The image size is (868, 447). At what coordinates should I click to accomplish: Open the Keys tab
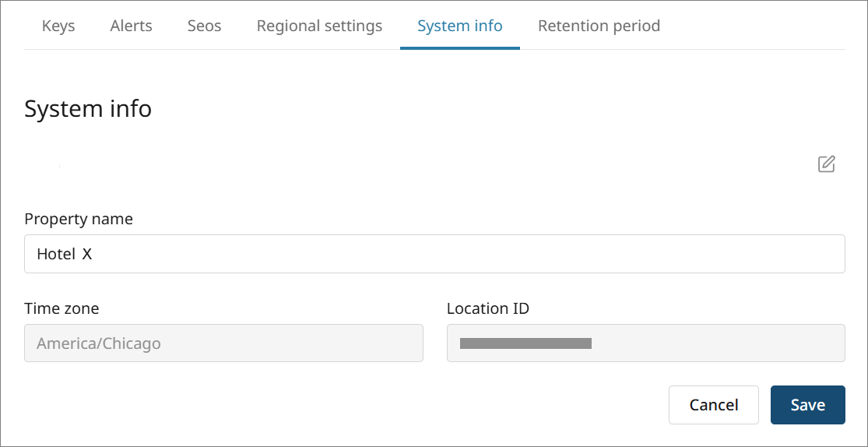pos(58,26)
